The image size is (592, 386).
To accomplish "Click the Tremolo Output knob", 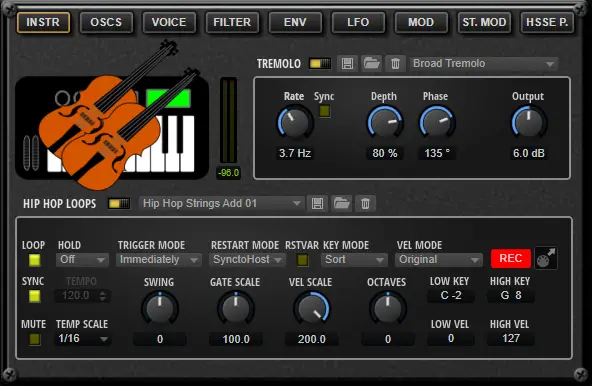I will (529, 122).
